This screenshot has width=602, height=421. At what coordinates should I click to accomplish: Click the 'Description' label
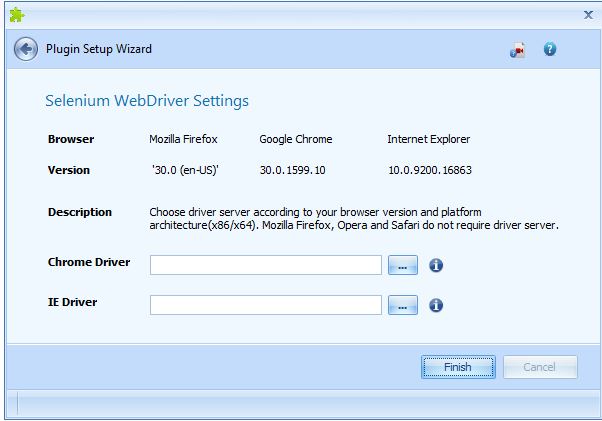click(80, 212)
